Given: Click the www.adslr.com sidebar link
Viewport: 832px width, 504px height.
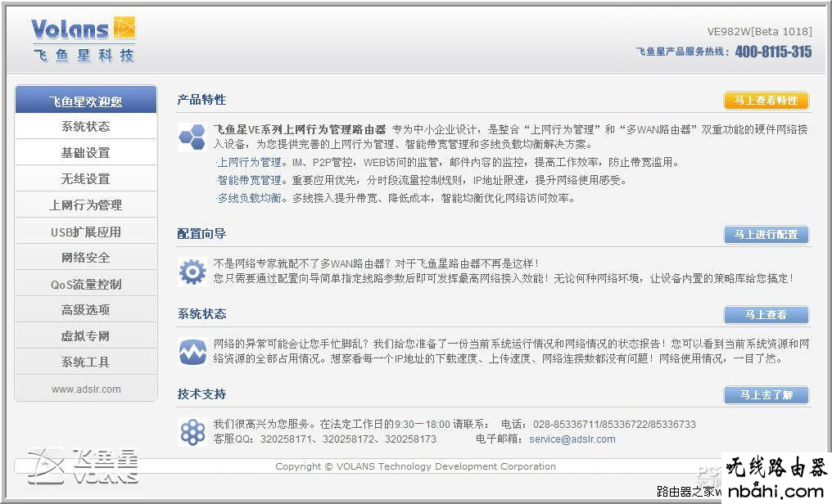Looking at the screenshot, I should pos(86,389).
